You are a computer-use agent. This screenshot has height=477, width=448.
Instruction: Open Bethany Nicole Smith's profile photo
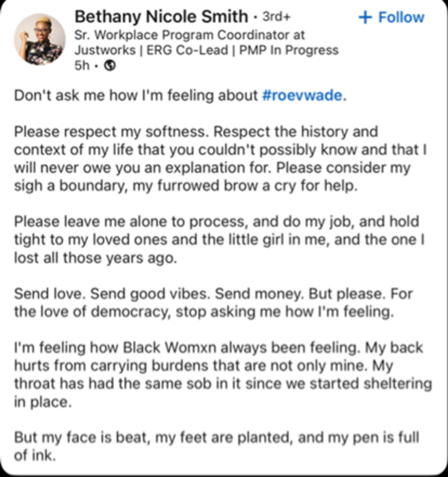pyautogui.click(x=40, y=39)
